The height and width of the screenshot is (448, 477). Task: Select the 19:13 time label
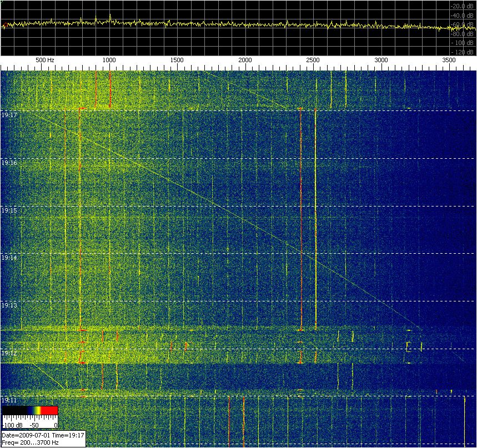click(x=9, y=306)
